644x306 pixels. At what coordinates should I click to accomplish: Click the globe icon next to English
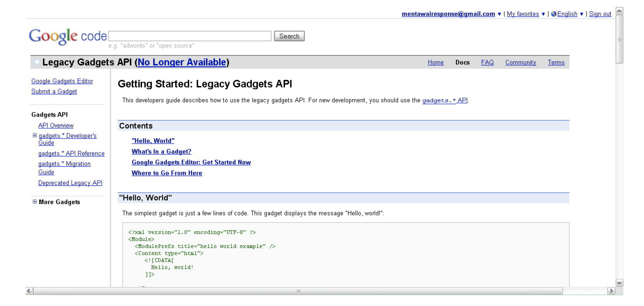(554, 14)
